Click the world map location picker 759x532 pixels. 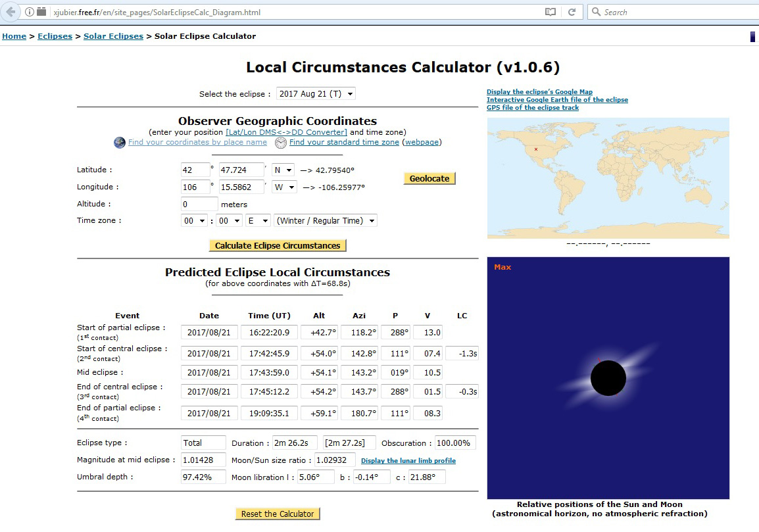click(608, 178)
